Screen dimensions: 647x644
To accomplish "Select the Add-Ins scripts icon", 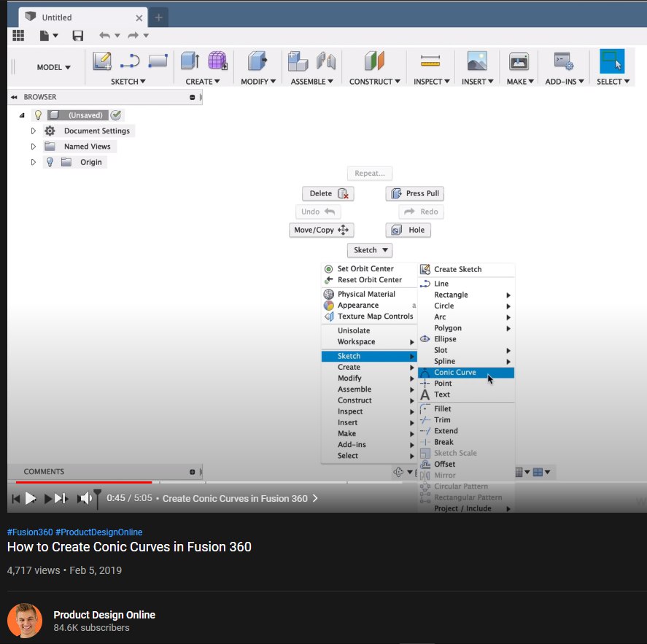I will (563, 61).
